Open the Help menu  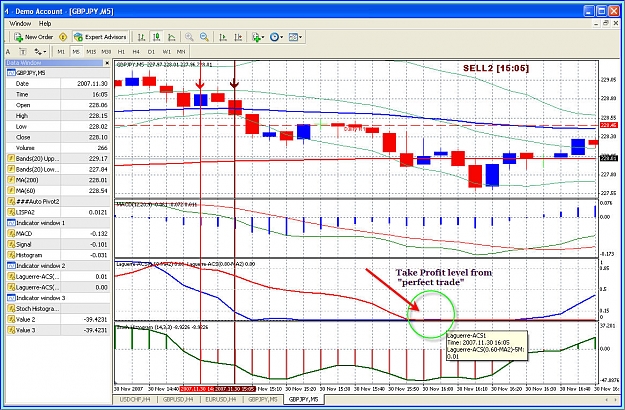pos(45,24)
